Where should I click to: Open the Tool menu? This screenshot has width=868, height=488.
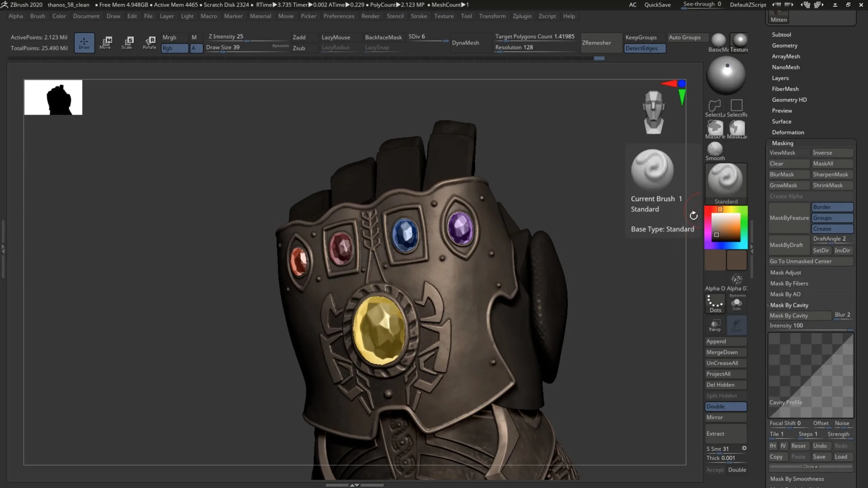coord(467,16)
